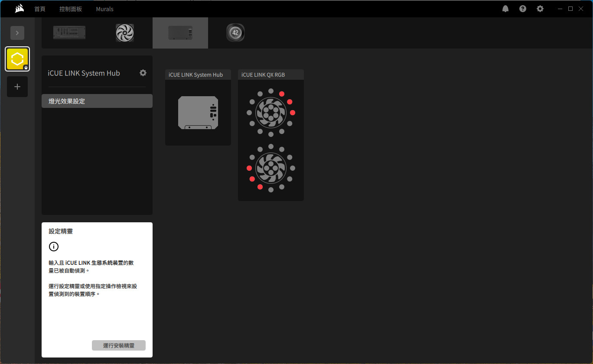Open 控制面板 tab
The height and width of the screenshot is (364, 593).
point(71,9)
